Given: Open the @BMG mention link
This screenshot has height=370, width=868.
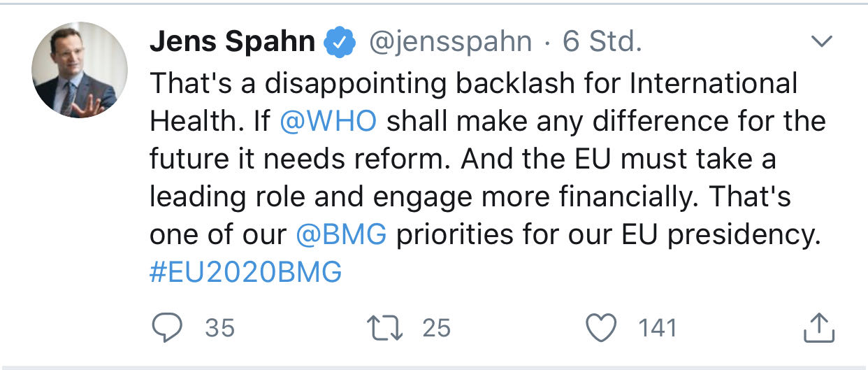Looking at the screenshot, I should pyautogui.click(x=341, y=235).
